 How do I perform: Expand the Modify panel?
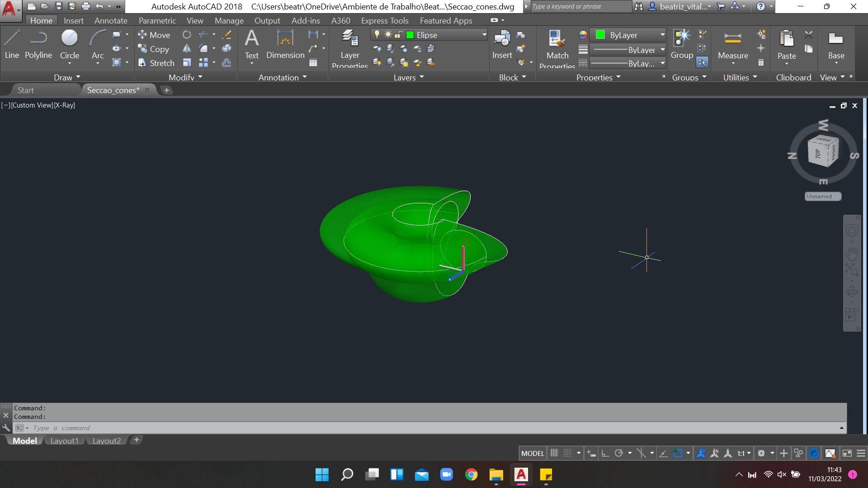tap(185, 77)
